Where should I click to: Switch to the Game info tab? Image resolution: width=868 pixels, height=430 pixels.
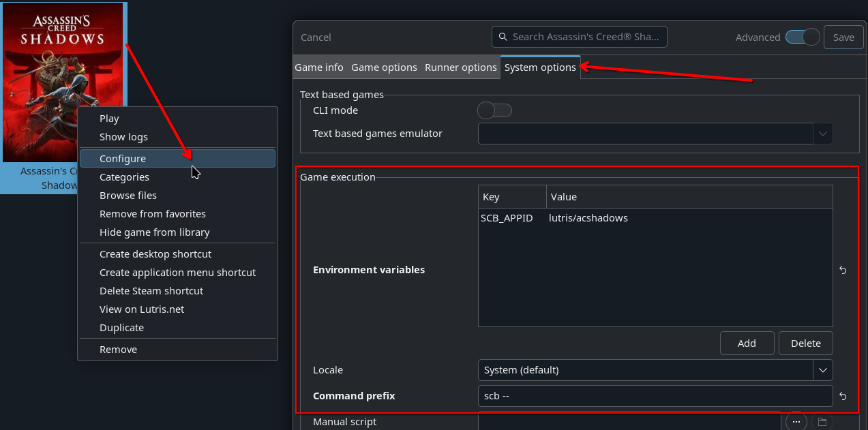[319, 67]
